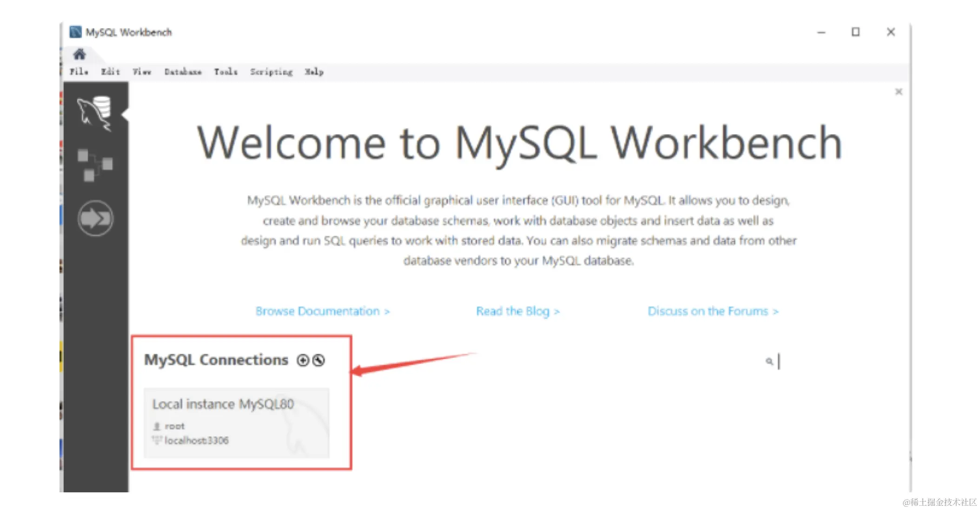980x510 pixels.
Task: Select the MySQL connections dolphin sidebar icon
Action: 94,114
